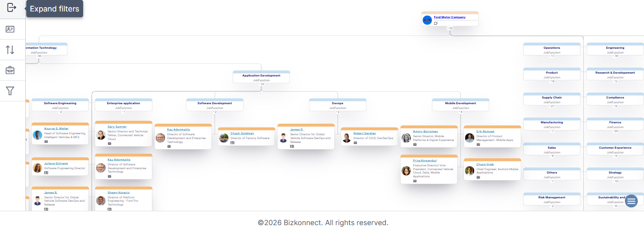The height and width of the screenshot is (228, 644).
Task: Collapse Application Development's 19 count toggle
Action: coord(261,84)
